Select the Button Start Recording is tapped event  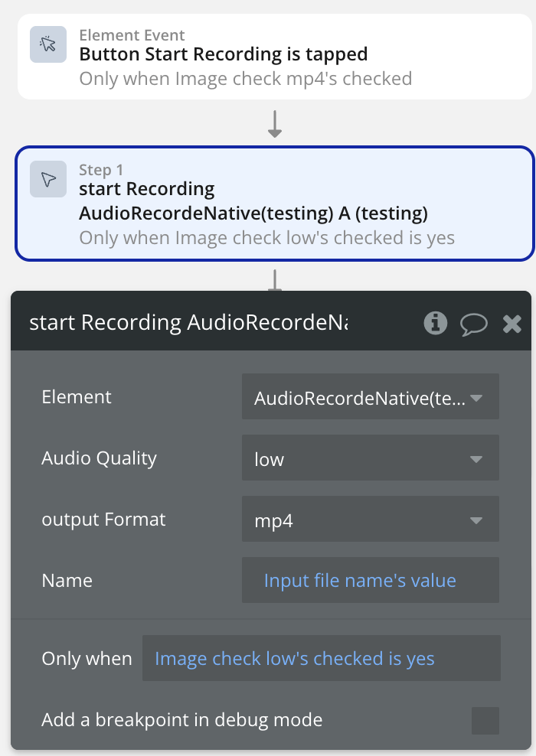tap(223, 54)
